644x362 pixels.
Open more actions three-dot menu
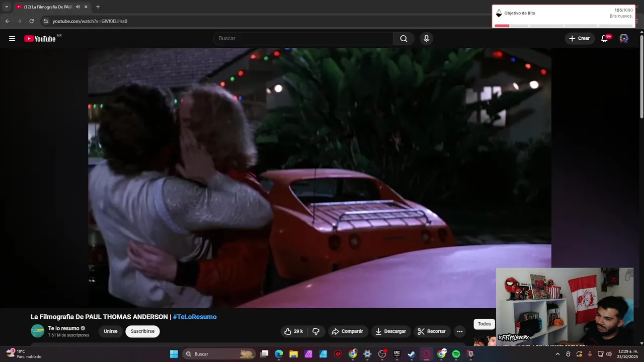coord(459,331)
